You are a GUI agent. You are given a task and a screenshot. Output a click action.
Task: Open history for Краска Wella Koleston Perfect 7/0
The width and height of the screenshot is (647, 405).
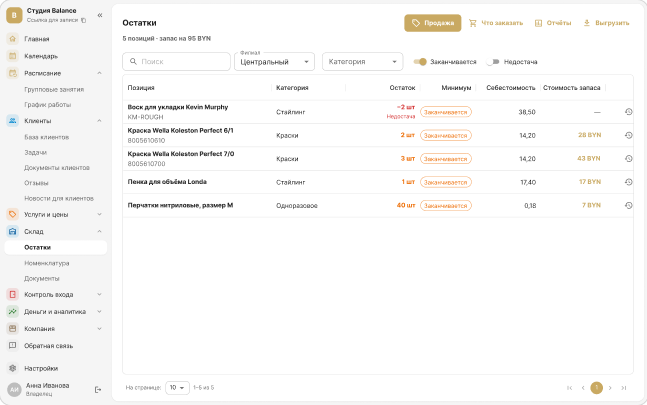coord(628,158)
